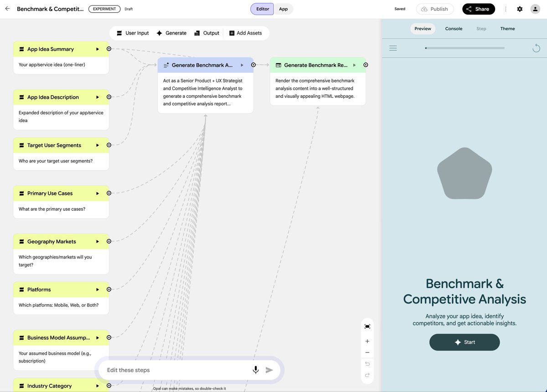Viewport: 547px width, 392px height.
Task: Click the Geography Markets output port
Action: point(109,241)
